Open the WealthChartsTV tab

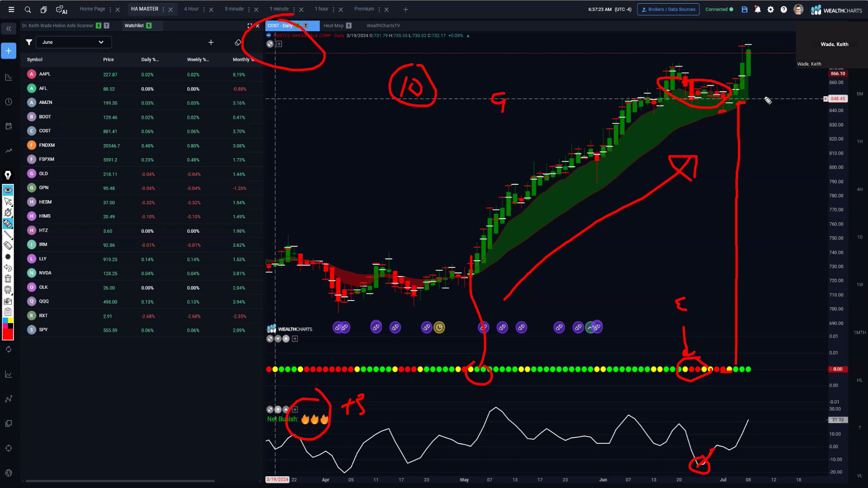pos(383,26)
